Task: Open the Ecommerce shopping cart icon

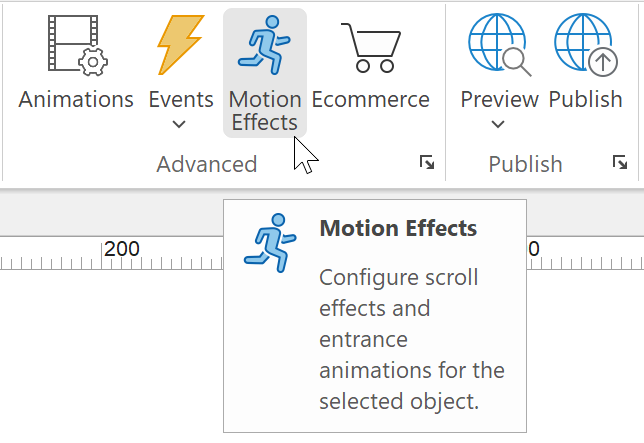Action: click(370, 48)
